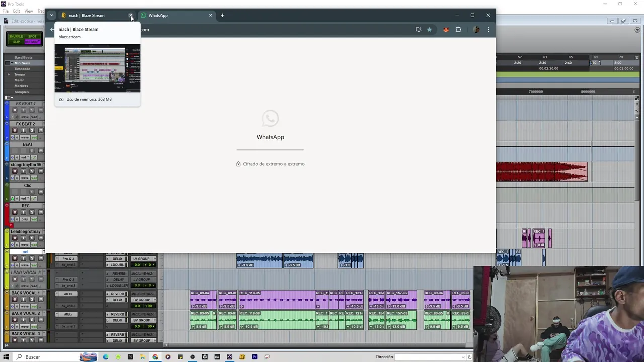
Task: Bookmark this page with star icon
Action: [429, 30]
